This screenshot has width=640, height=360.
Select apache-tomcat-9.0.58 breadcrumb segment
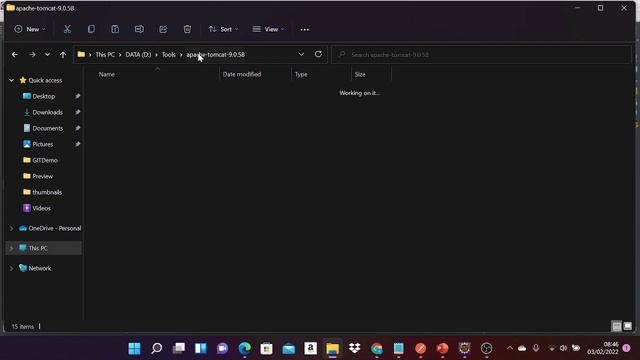tap(216, 54)
